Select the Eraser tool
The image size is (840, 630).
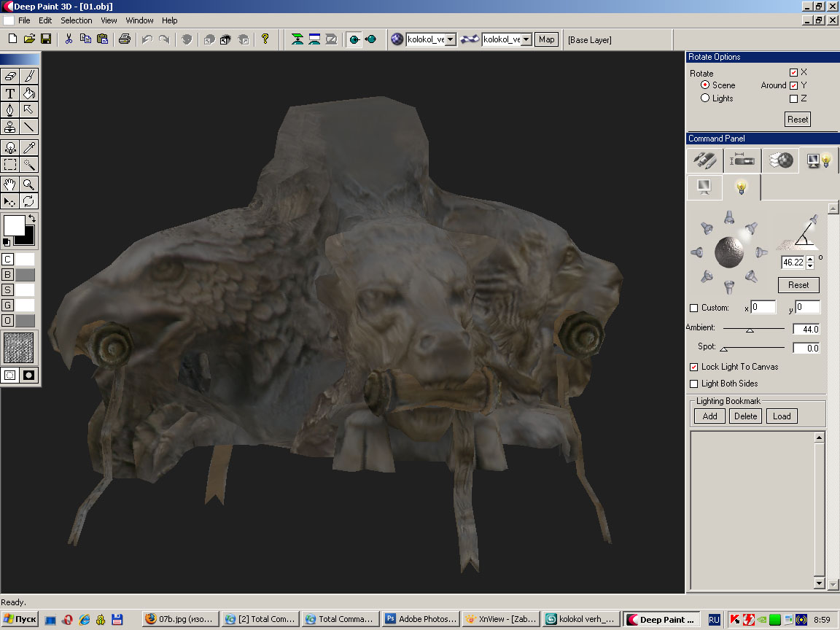tap(10, 76)
